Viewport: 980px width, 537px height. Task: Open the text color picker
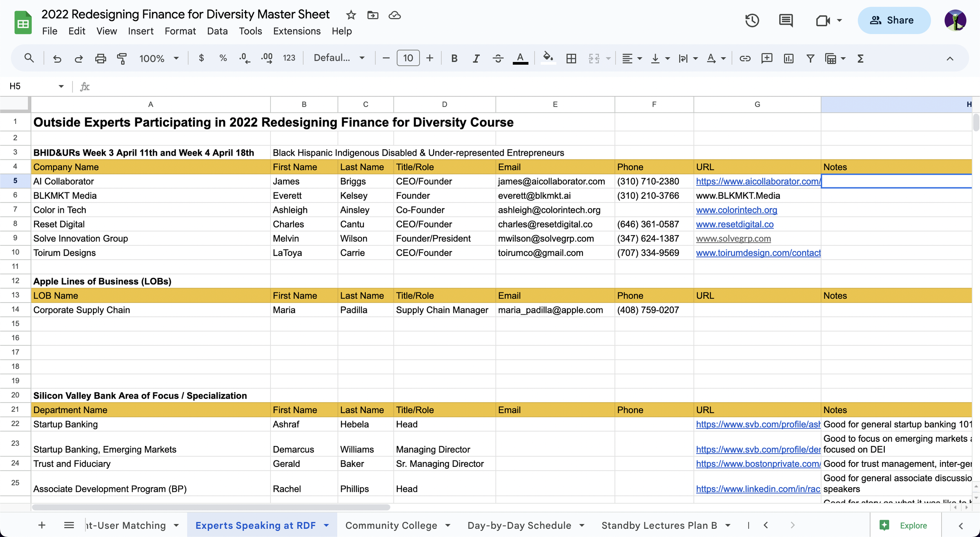tap(520, 58)
